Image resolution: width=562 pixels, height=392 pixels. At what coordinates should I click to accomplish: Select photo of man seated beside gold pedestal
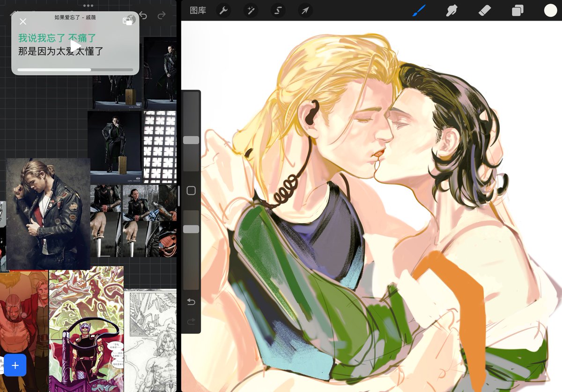[x=114, y=146]
